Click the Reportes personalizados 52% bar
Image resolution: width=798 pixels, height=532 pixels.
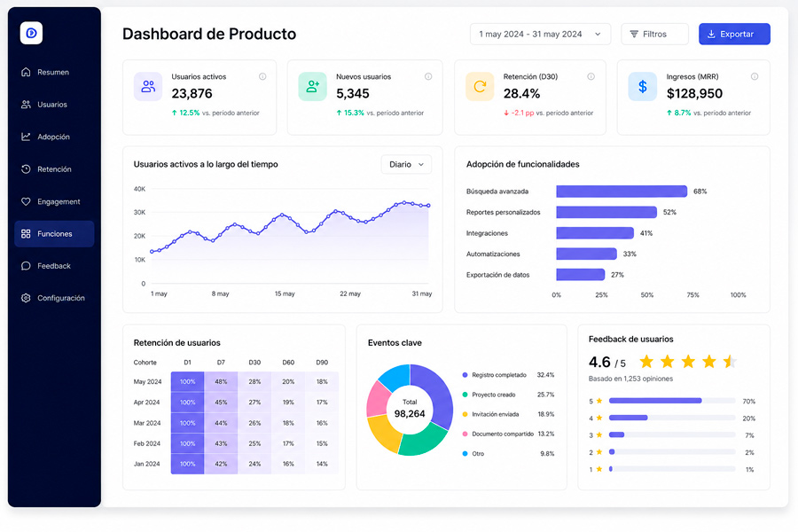tap(606, 212)
